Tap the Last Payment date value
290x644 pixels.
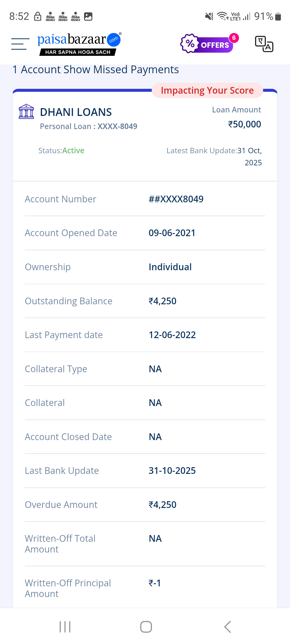click(x=172, y=335)
